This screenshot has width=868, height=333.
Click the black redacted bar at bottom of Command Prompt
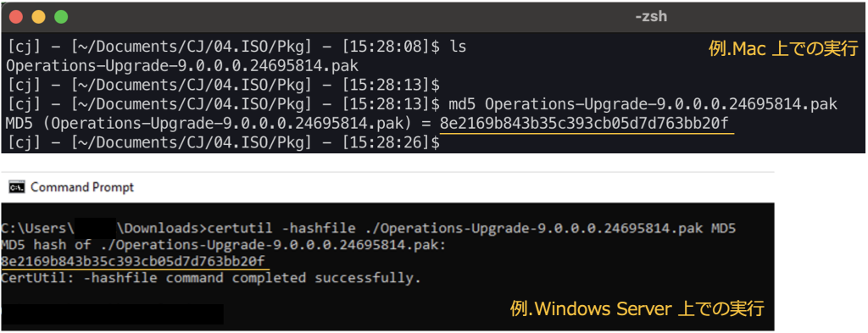[x=113, y=314]
